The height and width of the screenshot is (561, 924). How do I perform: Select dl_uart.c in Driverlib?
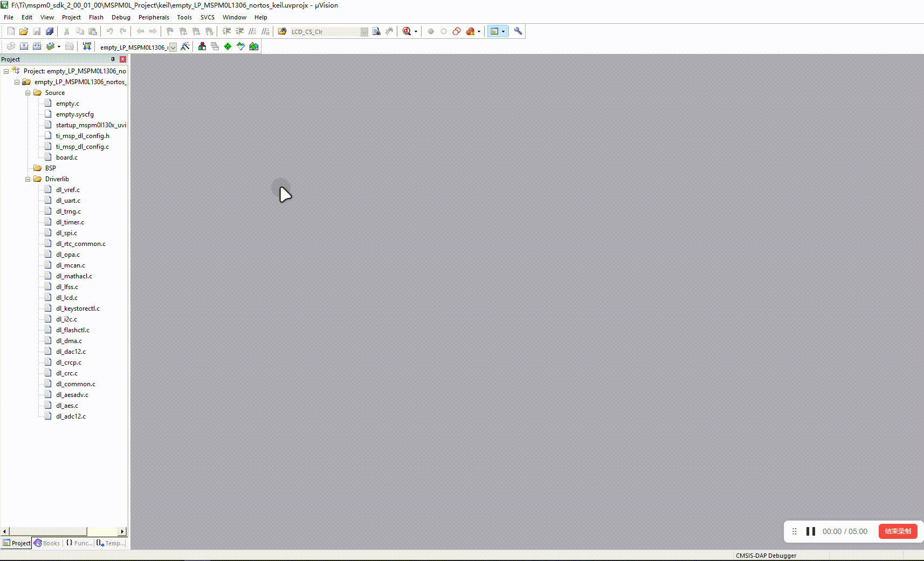pyautogui.click(x=68, y=201)
